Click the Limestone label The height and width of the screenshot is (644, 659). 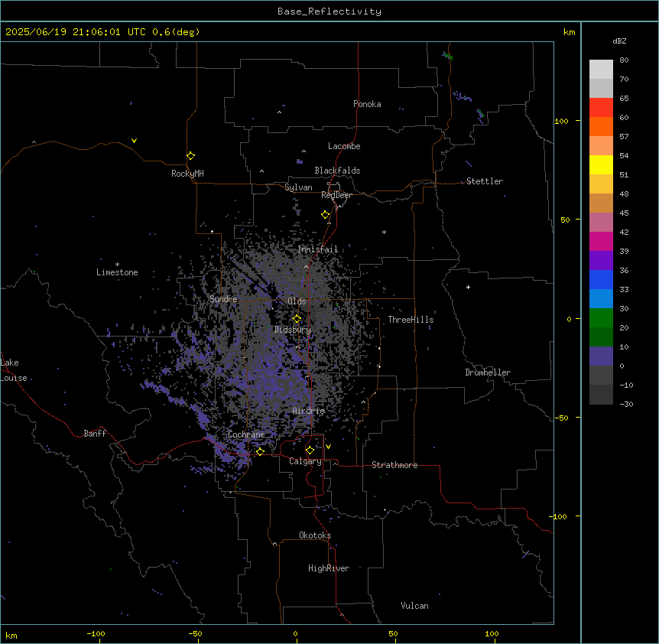click(117, 272)
